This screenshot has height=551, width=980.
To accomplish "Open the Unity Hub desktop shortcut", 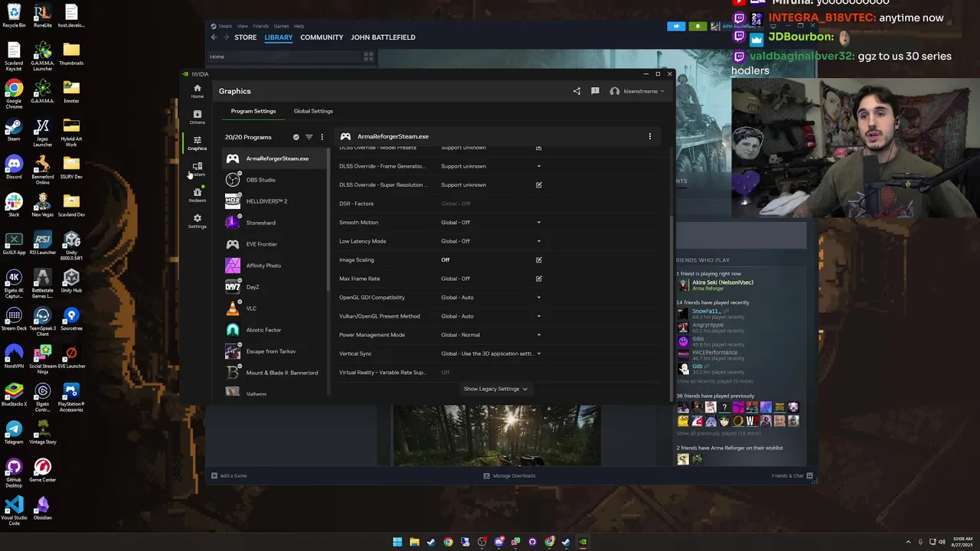I will 71,280.
